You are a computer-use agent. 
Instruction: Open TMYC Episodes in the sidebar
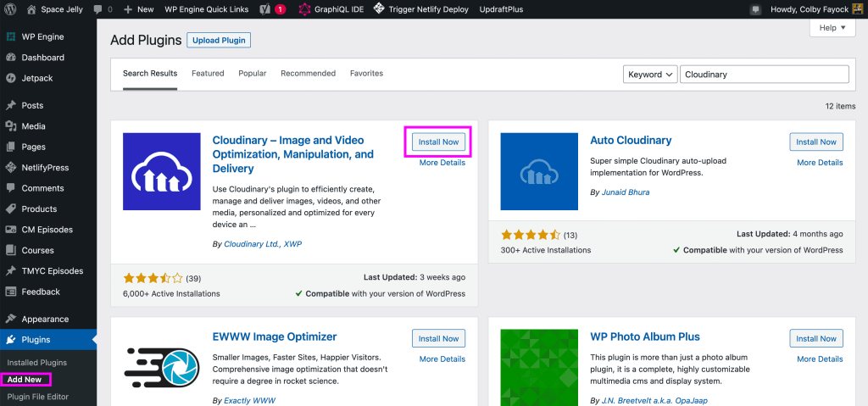[52, 271]
